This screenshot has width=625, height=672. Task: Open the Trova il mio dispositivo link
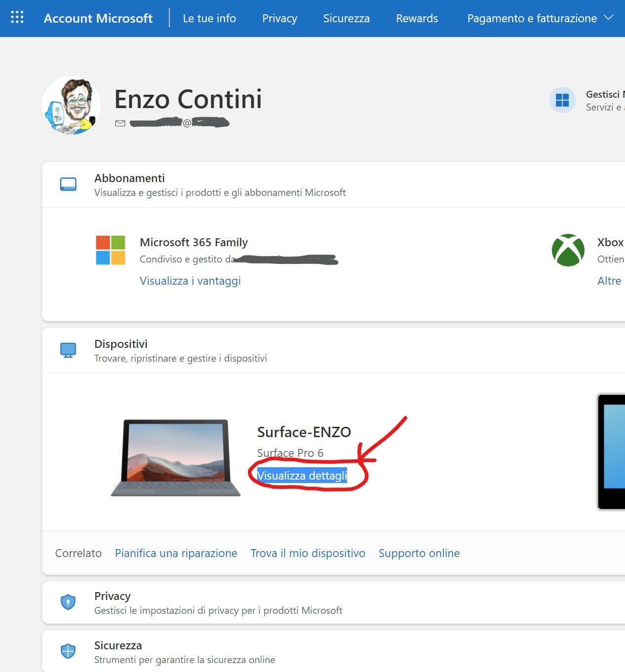pos(308,553)
